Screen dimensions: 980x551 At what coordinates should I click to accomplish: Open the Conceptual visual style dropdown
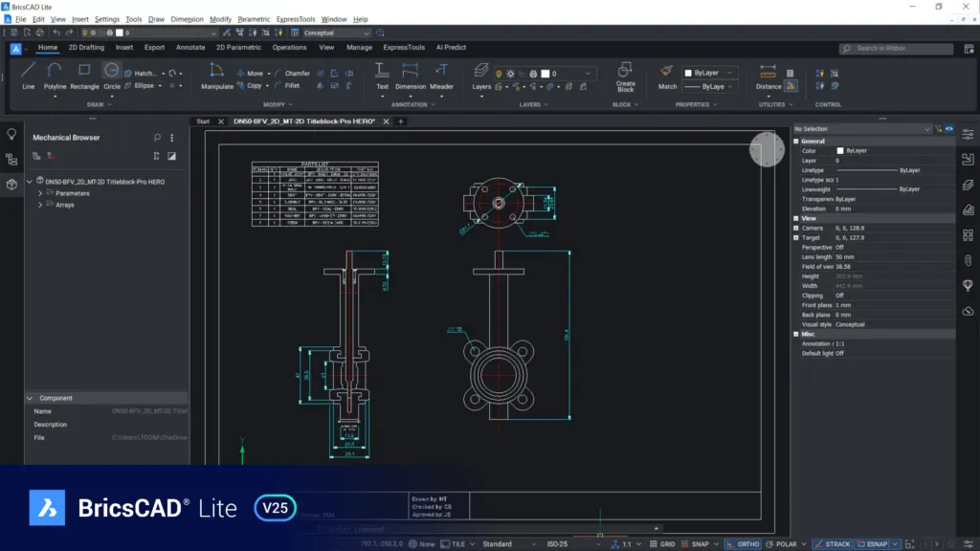337,33
